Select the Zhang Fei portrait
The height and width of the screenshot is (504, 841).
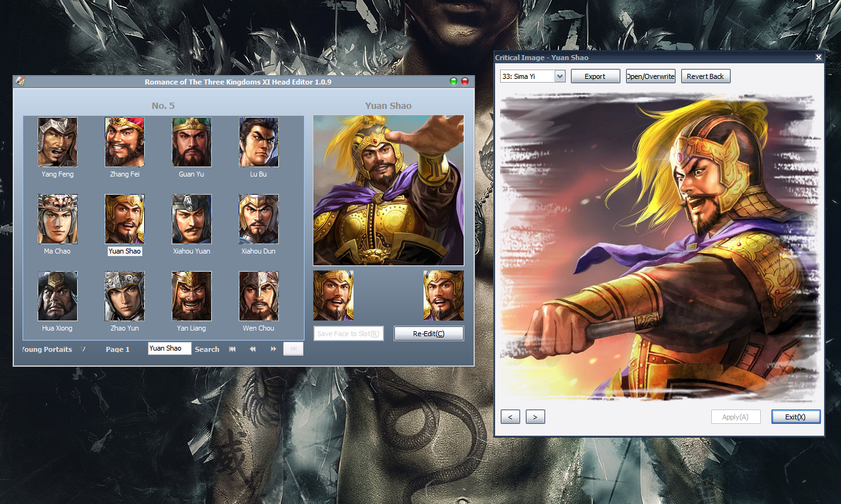[125, 142]
